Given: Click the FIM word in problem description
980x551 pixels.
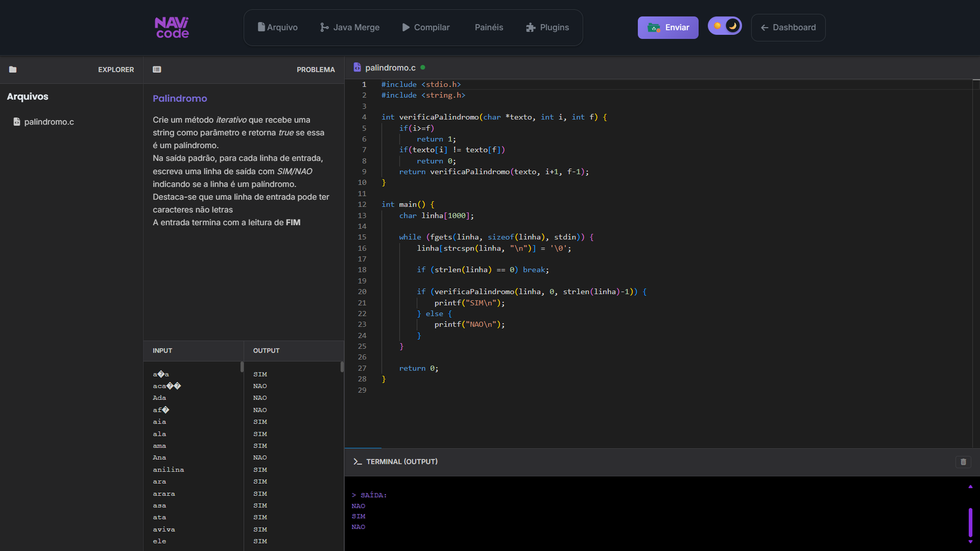Looking at the screenshot, I should pyautogui.click(x=293, y=222).
